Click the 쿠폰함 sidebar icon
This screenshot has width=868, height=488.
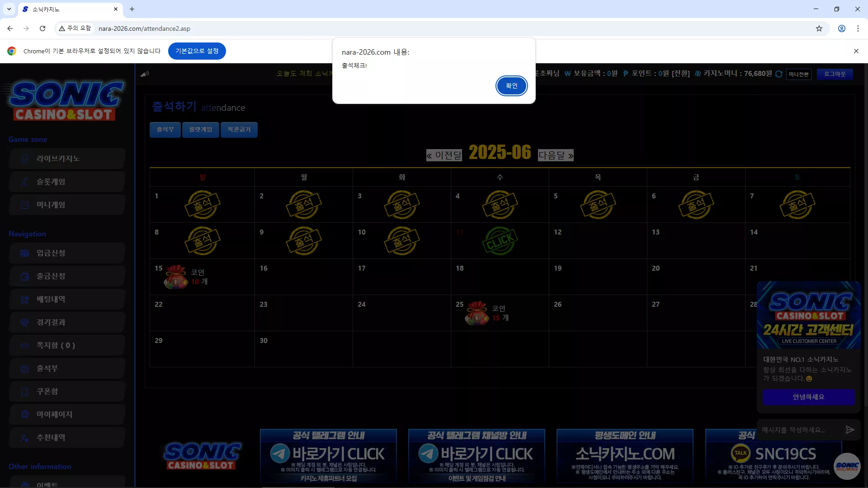[x=25, y=392]
